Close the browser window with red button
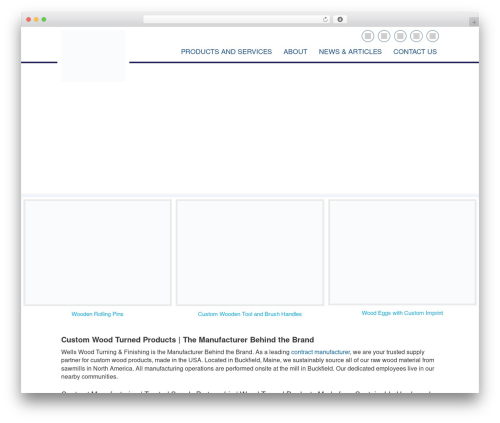This screenshot has height=423, width=500. [29, 19]
